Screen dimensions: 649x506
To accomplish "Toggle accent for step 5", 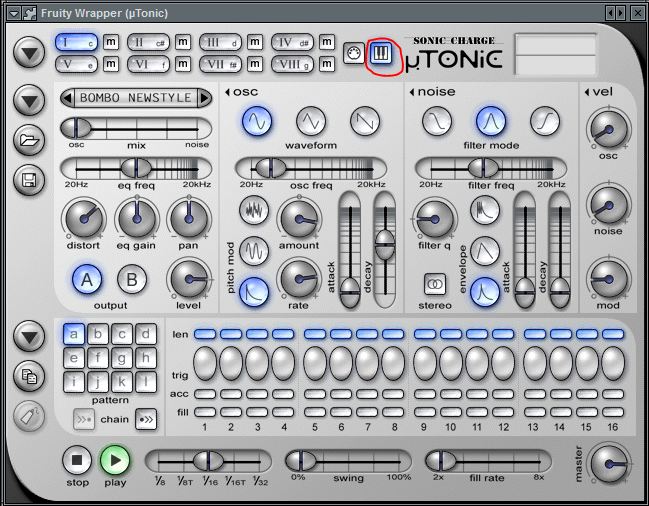I will coord(315,394).
